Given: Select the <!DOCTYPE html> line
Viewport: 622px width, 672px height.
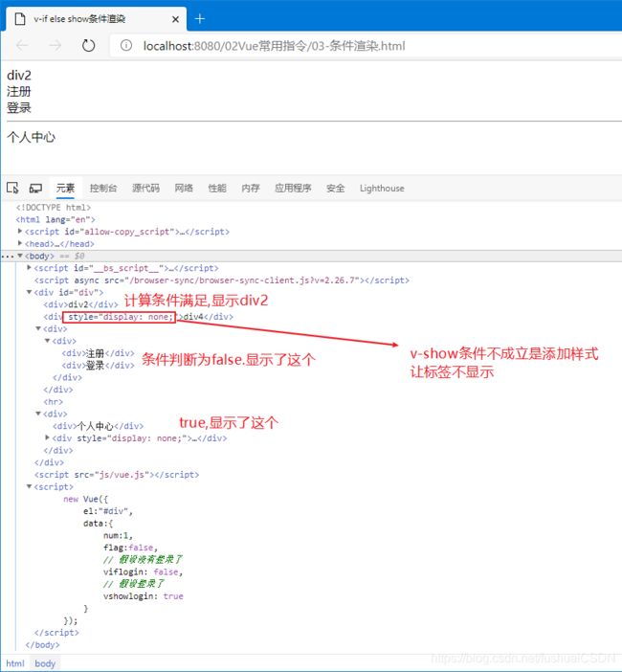Looking at the screenshot, I should pyautogui.click(x=54, y=208).
